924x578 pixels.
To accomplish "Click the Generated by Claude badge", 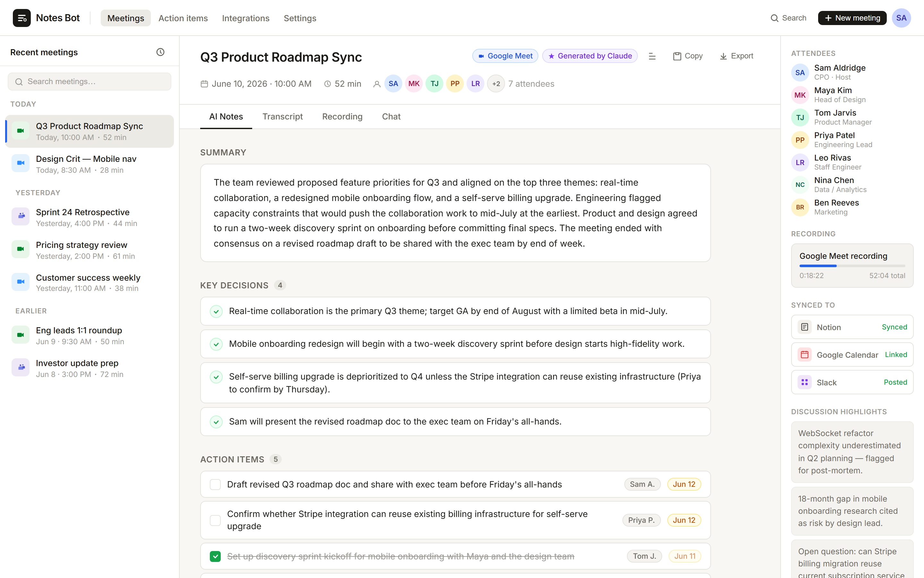I will (x=590, y=56).
